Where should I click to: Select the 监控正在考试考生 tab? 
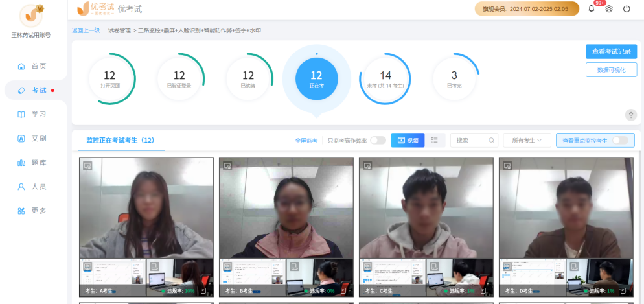pyautogui.click(x=120, y=140)
